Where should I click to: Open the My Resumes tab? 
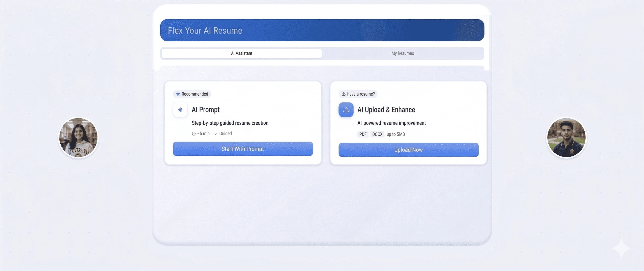(403, 53)
